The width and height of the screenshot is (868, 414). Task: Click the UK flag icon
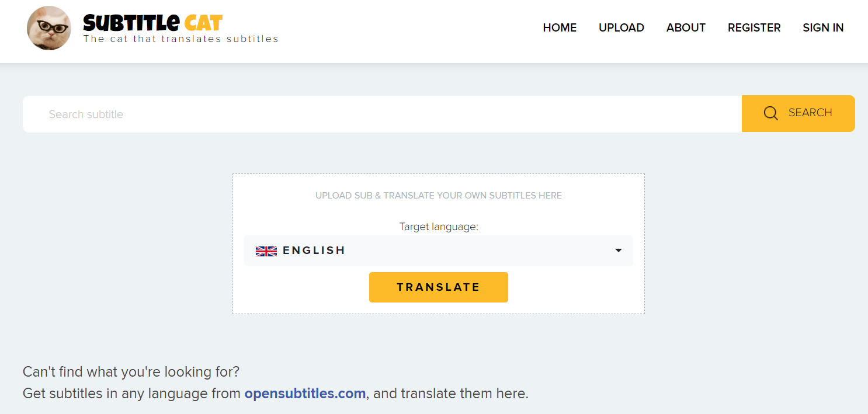pos(266,251)
